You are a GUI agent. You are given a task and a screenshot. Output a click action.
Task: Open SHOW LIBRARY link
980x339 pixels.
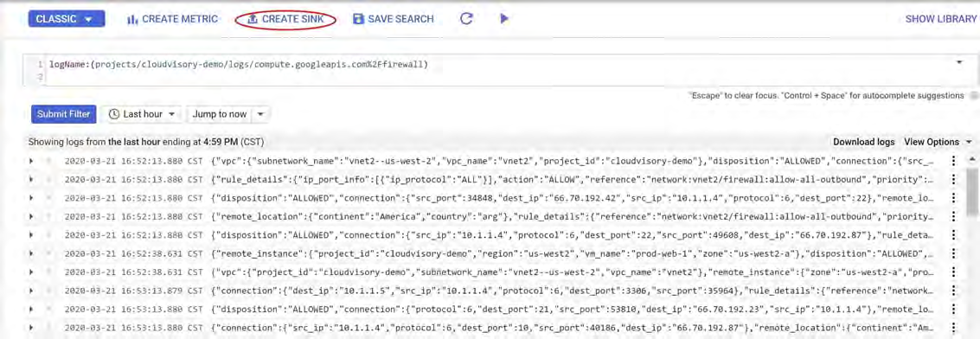click(x=940, y=19)
